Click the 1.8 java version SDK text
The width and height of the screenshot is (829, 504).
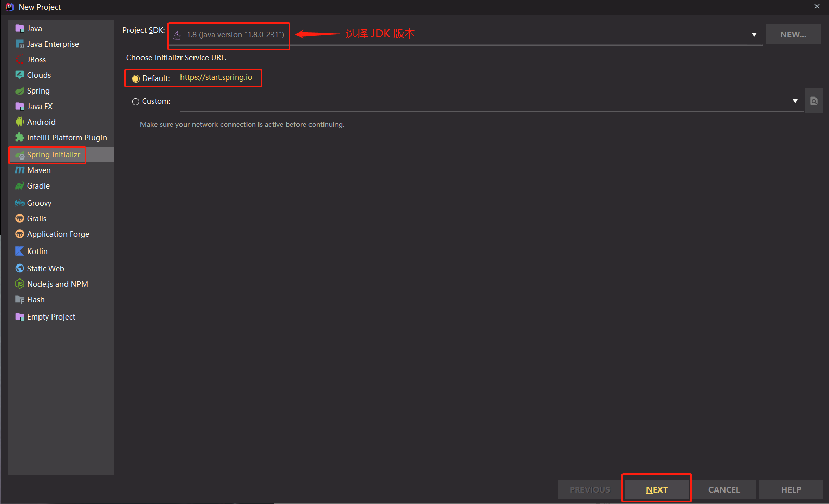point(236,35)
